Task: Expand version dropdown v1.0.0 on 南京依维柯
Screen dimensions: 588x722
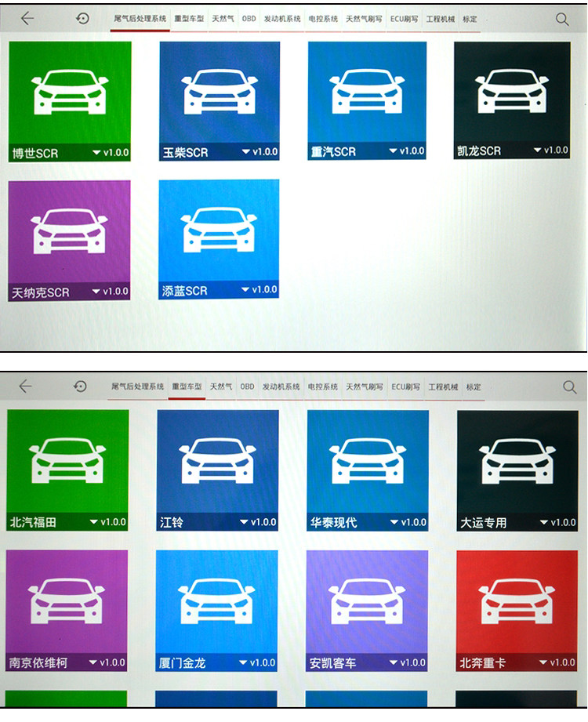Action: (x=107, y=662)
